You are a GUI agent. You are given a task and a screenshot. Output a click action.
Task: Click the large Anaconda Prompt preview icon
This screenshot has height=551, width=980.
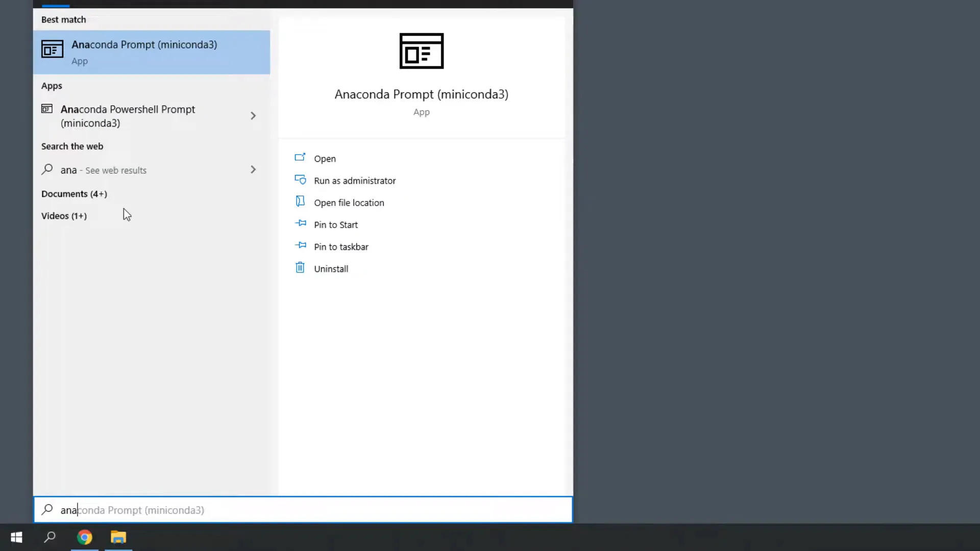[x=421, y=51]
